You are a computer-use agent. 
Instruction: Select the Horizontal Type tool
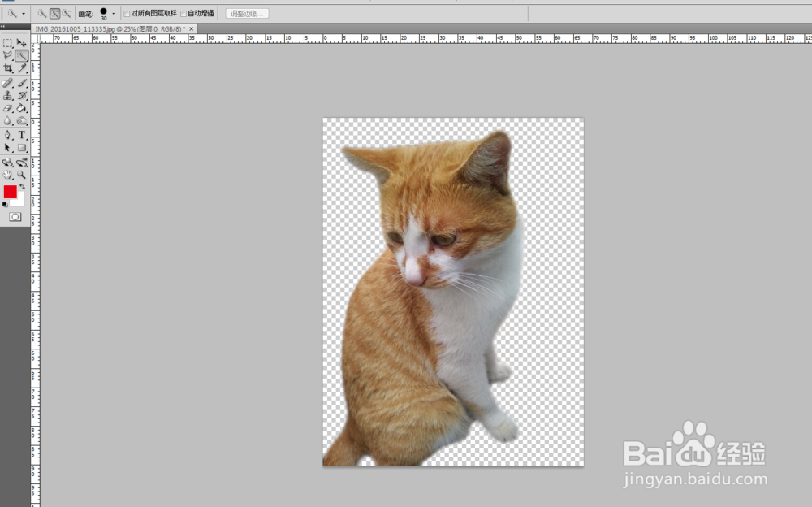pos(22,135)
